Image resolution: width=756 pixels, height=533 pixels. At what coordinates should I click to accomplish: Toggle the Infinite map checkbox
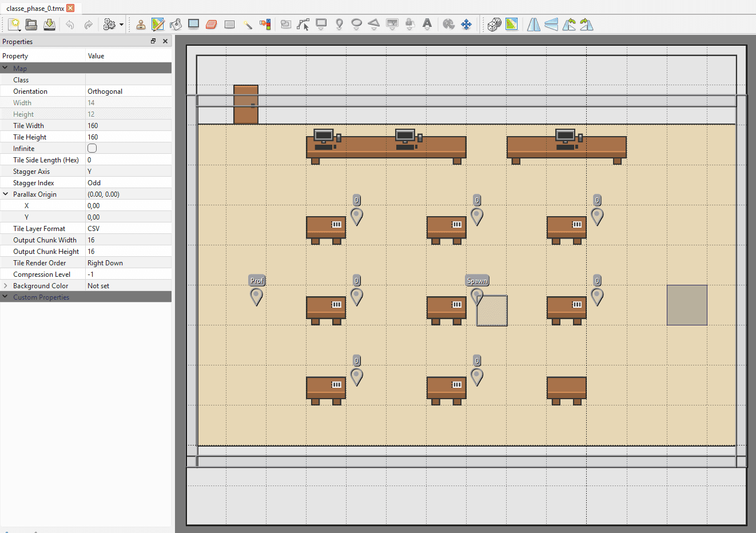(92, 148)
